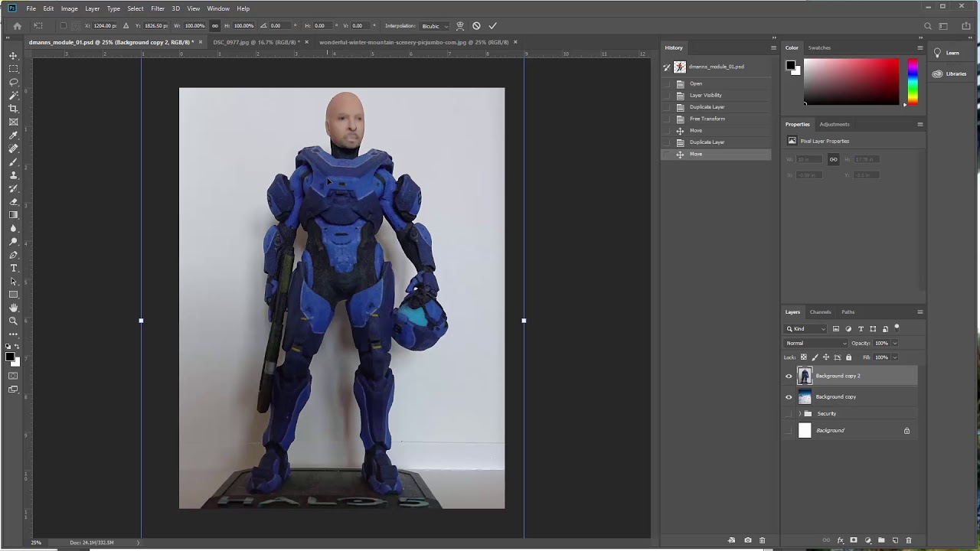Screen dimensions: 980x551
Task: Hide the Background copy layer
Action: coord(789,397)
